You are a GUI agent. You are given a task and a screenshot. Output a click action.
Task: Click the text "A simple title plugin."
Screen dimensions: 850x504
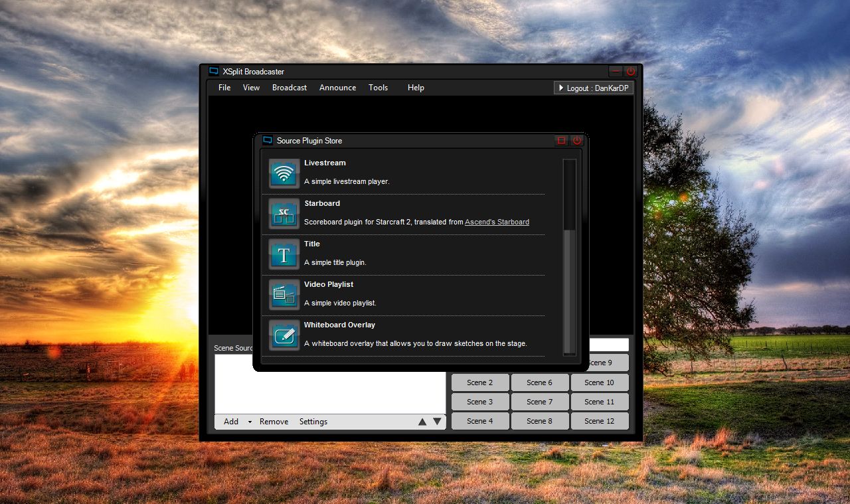click(x=335, y=262)
